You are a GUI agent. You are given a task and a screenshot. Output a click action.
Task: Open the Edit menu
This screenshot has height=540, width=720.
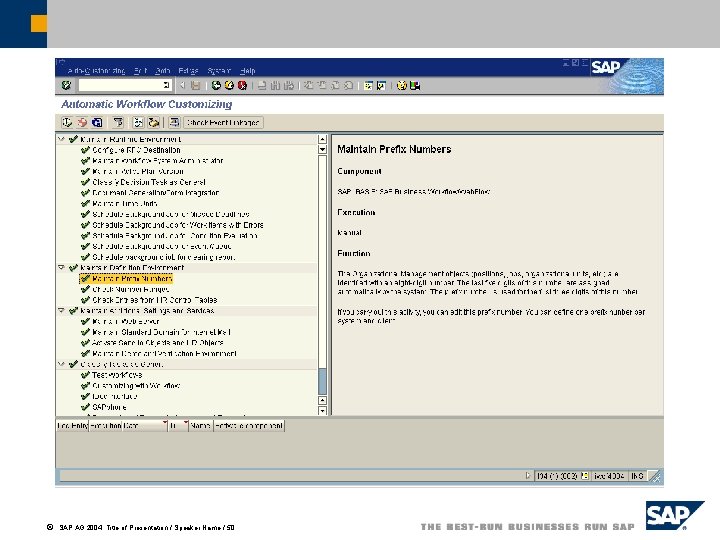click(141, 71)
